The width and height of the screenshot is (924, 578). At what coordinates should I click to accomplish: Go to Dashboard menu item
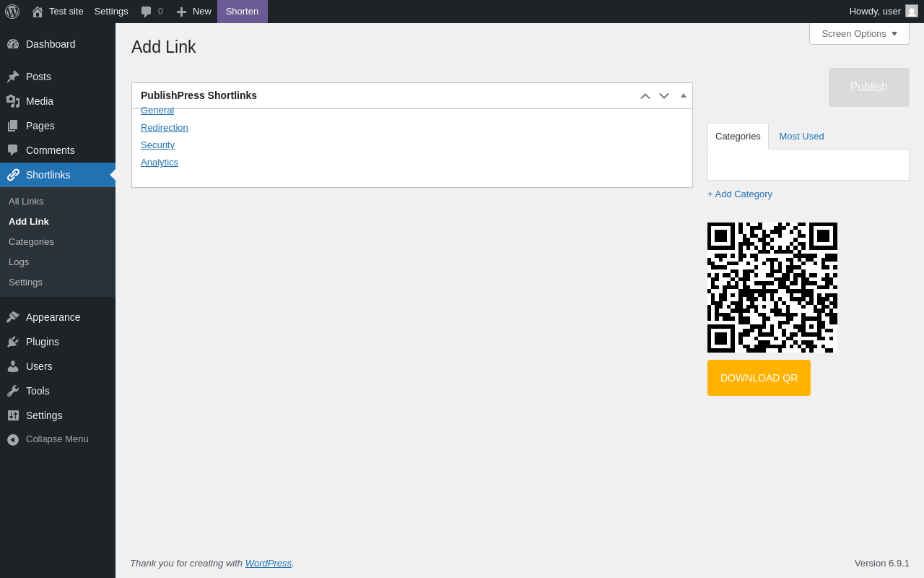click(58, 44)
